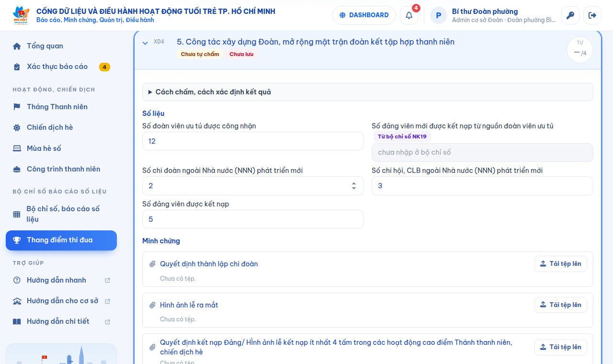Click the 'Chưa lưu' status tag
The image size is (613, 364).
click(241, 54)
